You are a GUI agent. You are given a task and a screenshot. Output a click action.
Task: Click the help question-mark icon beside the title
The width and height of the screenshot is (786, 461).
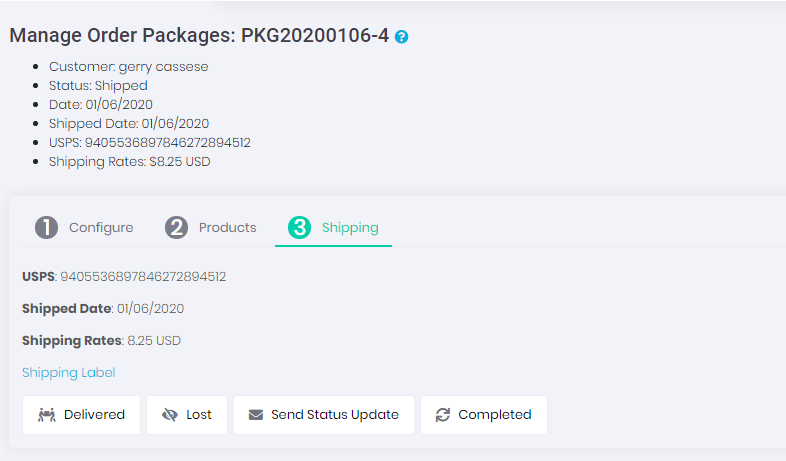click(402, 37)
